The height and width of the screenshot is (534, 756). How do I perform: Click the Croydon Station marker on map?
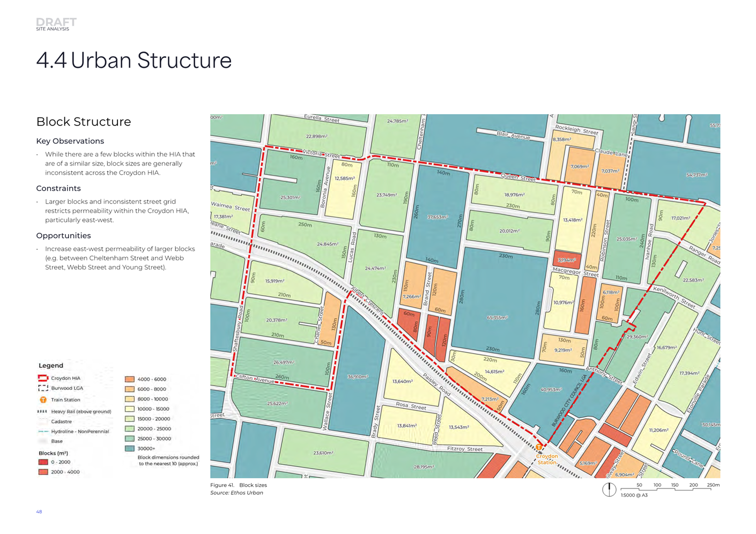coord(539,447)
